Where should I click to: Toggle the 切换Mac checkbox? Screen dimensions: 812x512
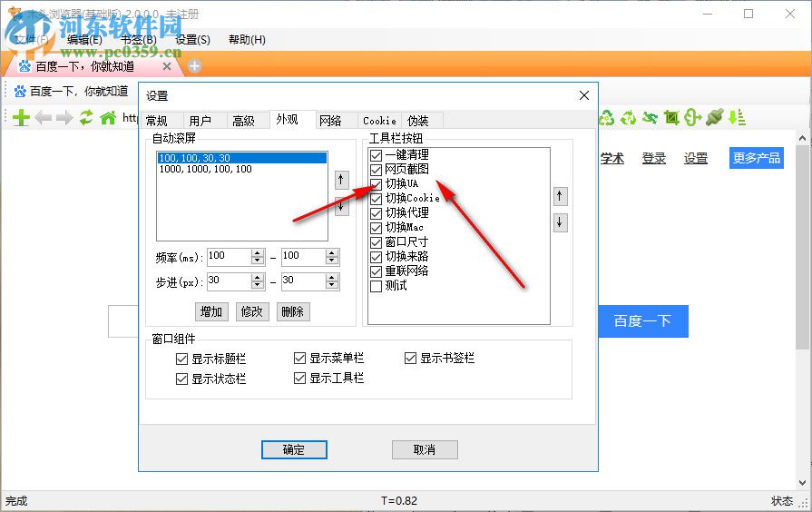[x=377, y=228]
